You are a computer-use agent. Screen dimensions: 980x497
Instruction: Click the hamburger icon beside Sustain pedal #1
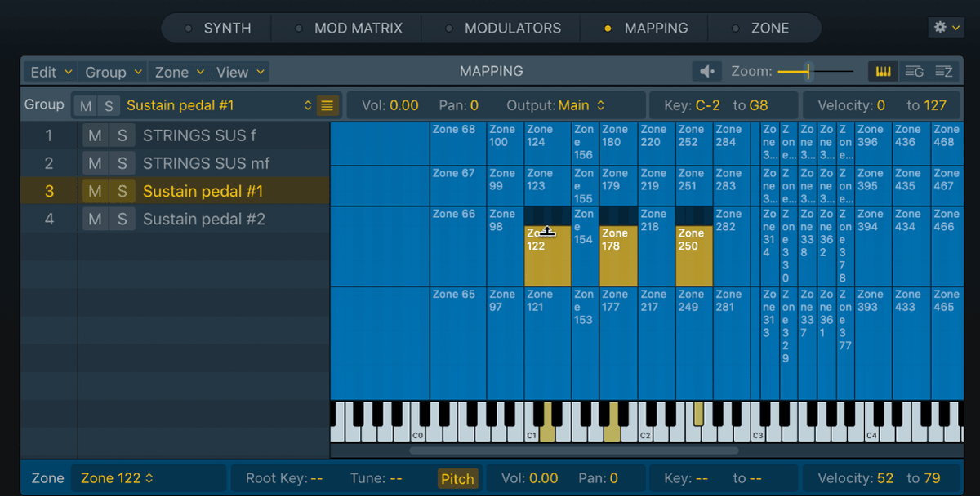pyautogui.click(x=327, y=105)
